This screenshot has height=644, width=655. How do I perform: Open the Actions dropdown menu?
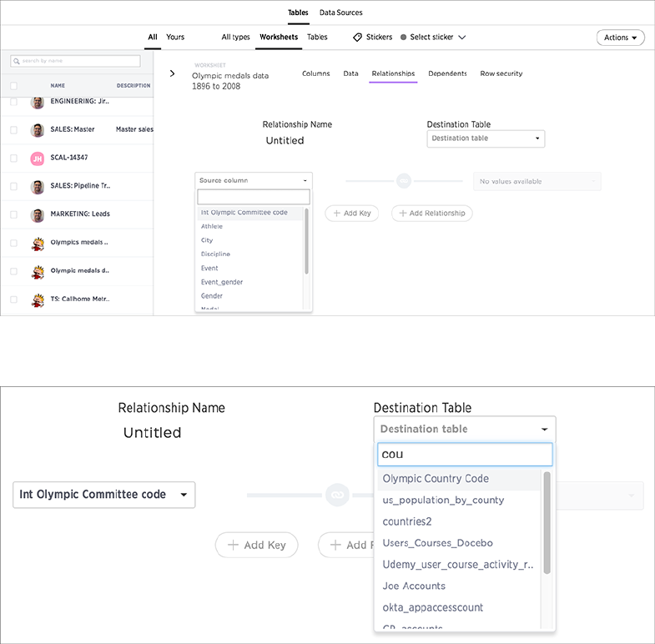click(621, 38)
